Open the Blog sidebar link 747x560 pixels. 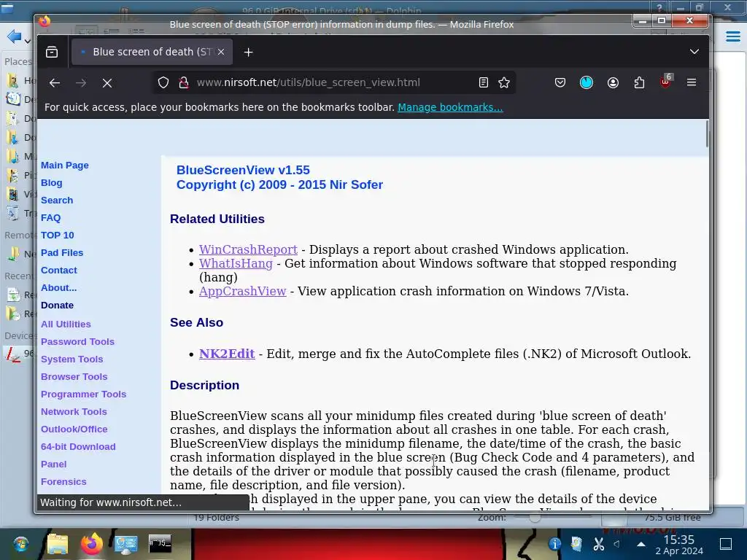(52, 183)
